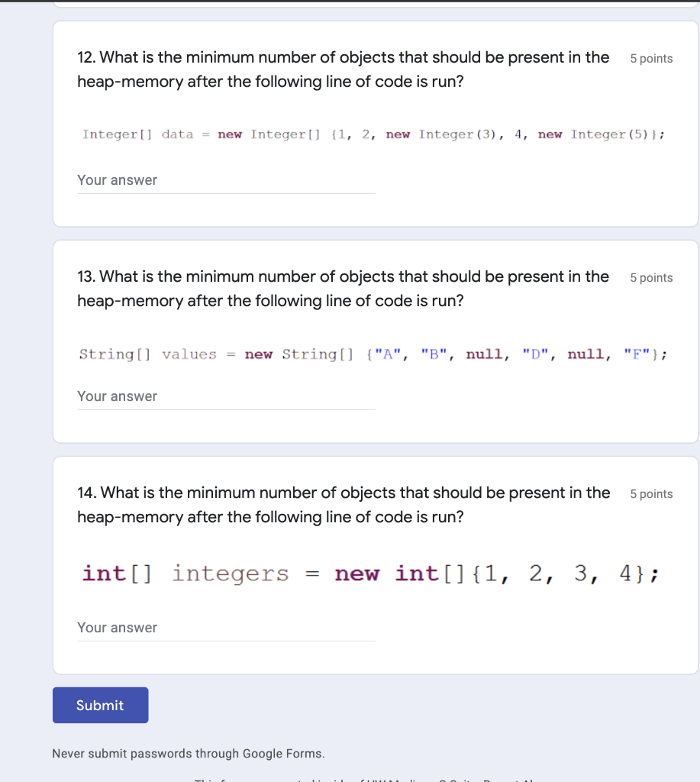Click the '5 points' label on question 14
This screenshot has height=782, width=700.
(651, 493)
